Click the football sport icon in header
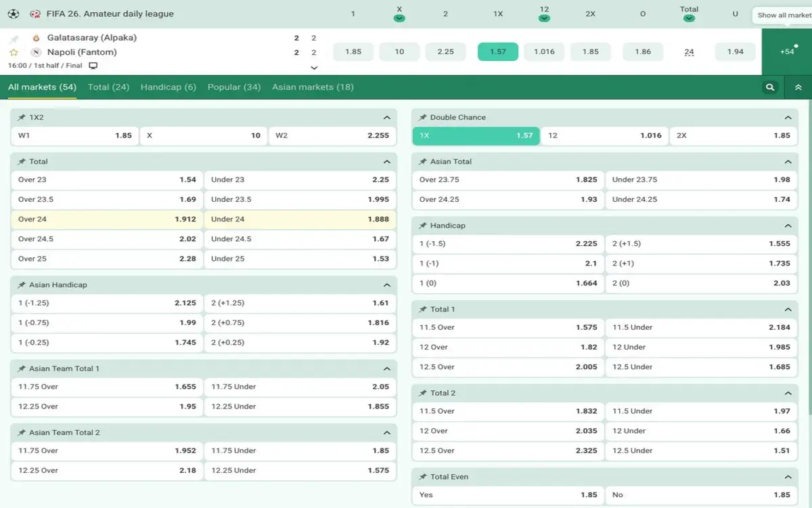This screenshot has width=812, height=508. [x=14, y=14]
